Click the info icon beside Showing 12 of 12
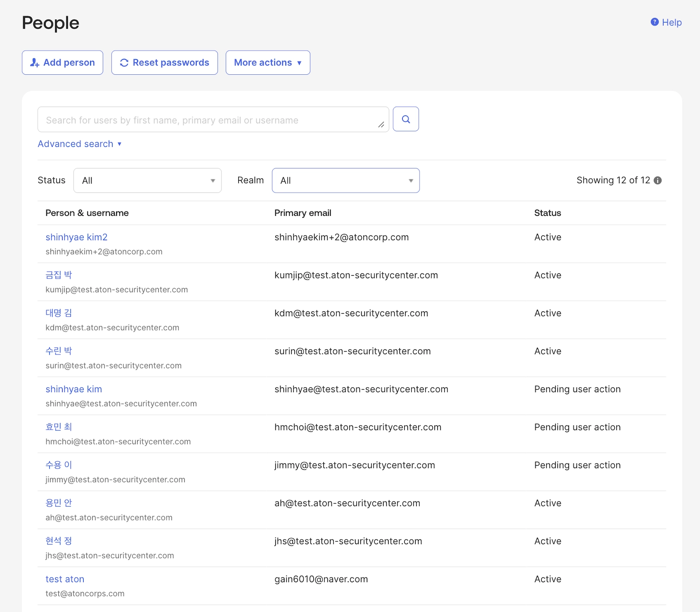700x612 pixels. (x=658, y=181)
